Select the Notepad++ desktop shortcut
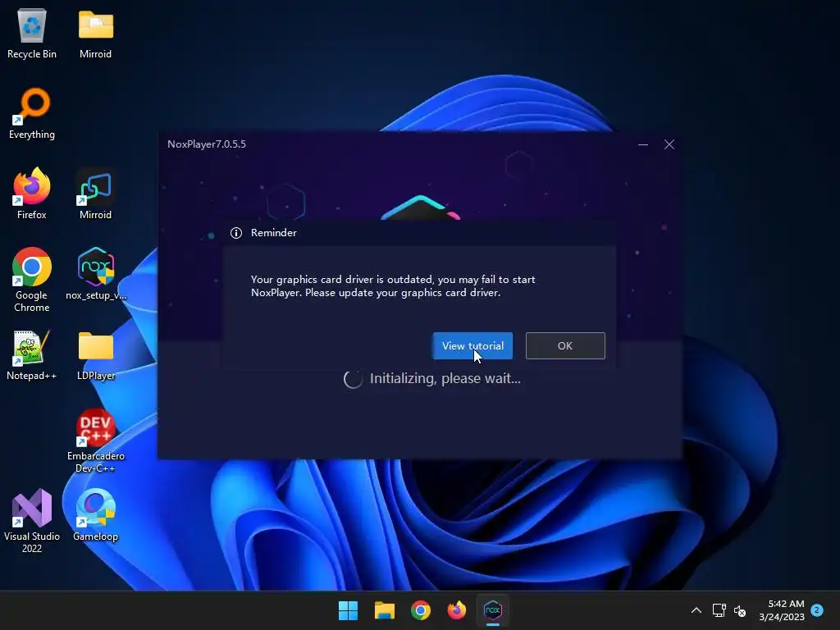 click(x=32, y=355)
